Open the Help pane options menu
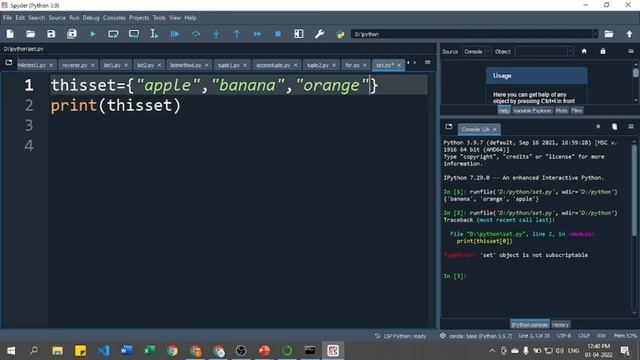640x360 pixels. pos(631,51)
